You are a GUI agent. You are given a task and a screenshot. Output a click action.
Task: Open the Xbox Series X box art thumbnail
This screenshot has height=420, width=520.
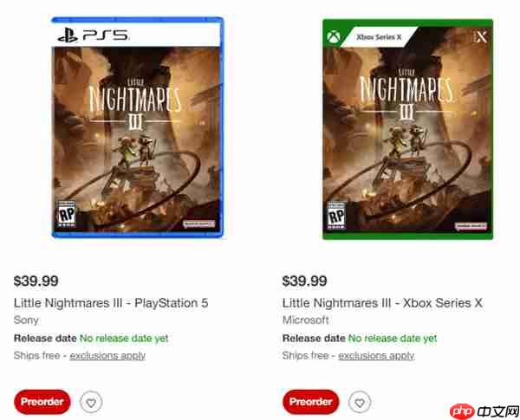pyautogui.click(x=406, y=128)
